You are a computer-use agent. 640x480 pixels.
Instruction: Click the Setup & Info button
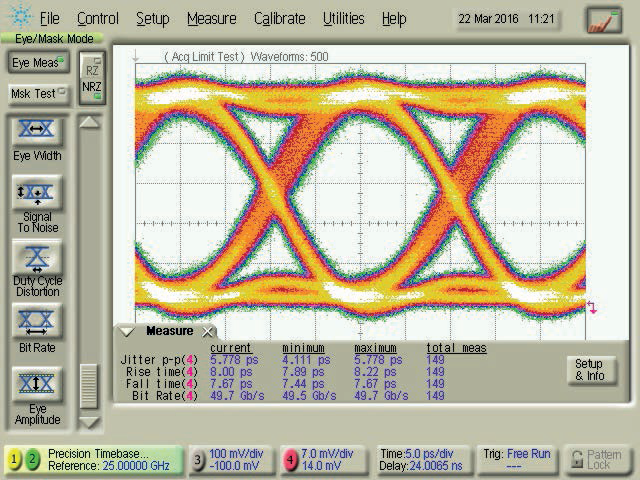click(x=589, y=370)
